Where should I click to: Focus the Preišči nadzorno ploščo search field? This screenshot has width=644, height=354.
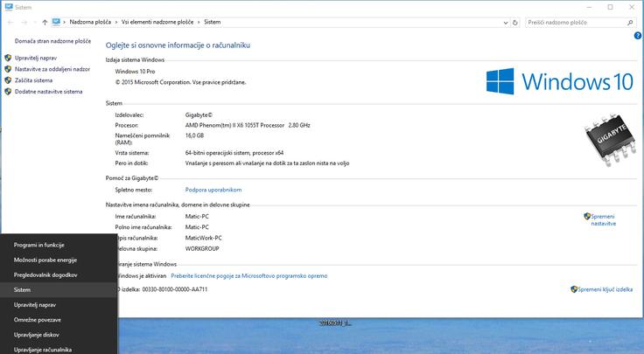click(x=580, y=23)
